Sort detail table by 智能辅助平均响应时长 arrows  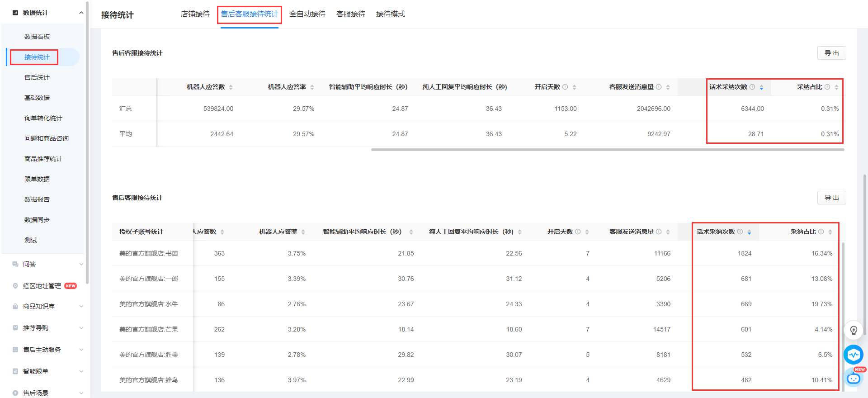pos(411,232)
